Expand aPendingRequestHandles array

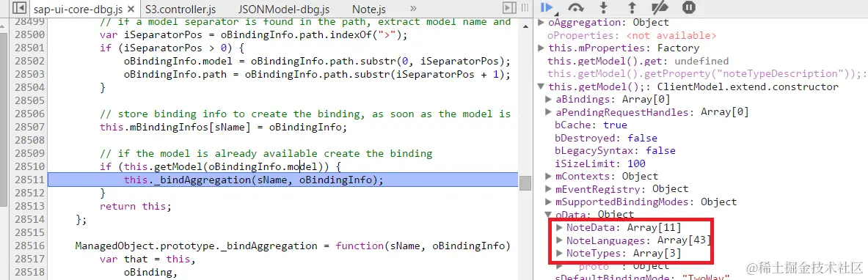[x=549, y=112]
